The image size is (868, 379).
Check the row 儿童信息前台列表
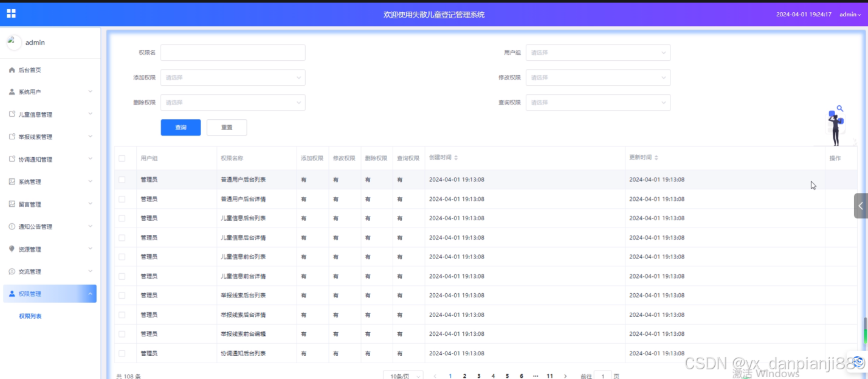[122, 257]
